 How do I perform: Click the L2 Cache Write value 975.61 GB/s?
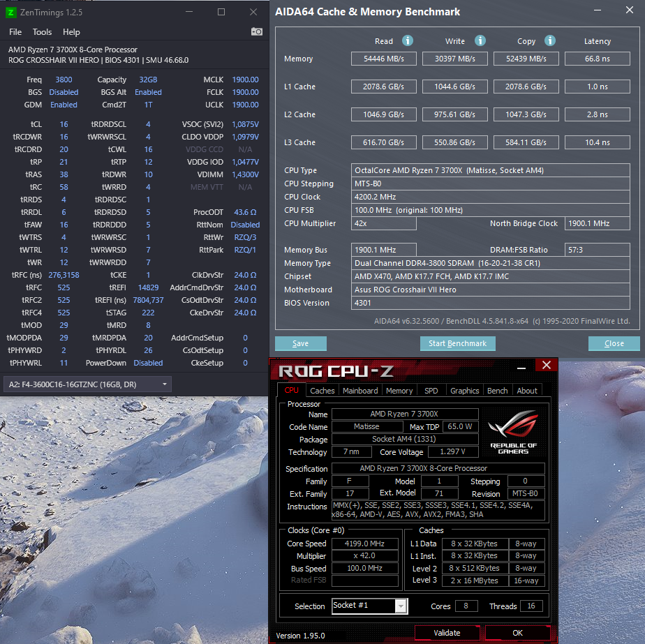pyautogui.click(x=455, y=114)
